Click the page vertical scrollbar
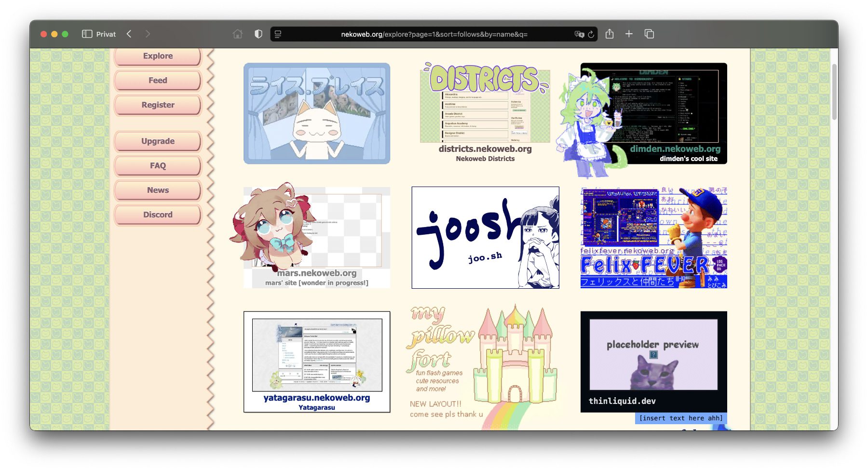This screenshot has width=868, height=470. click(x=834, y=92)
